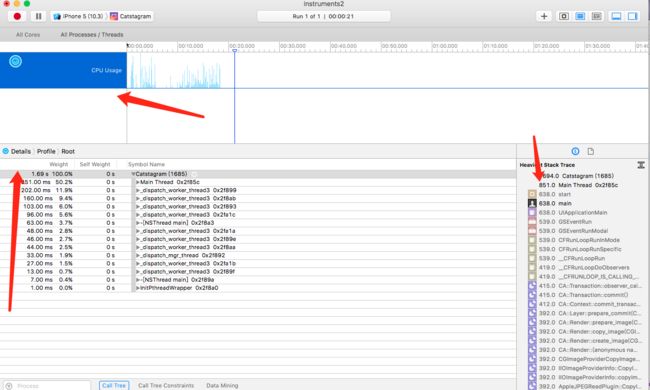This screenshot has height=390, width=650.
Task: Click the timeline playhead marker
Action: [x=235, y=51]
